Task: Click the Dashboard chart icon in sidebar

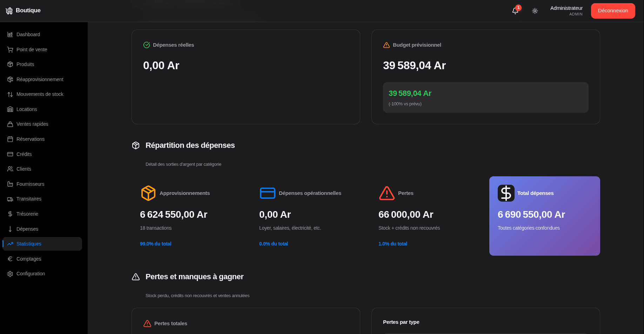Action: (x=10, y=34)
